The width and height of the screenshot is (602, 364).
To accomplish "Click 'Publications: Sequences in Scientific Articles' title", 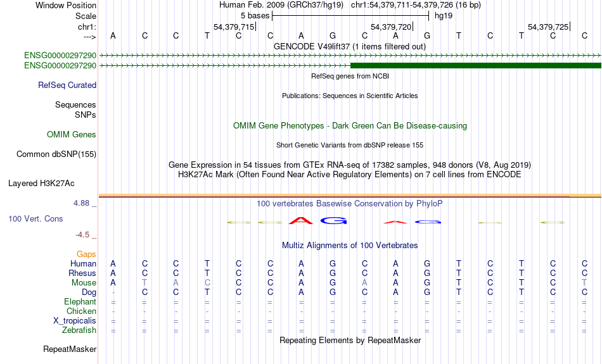I will 350,96.
